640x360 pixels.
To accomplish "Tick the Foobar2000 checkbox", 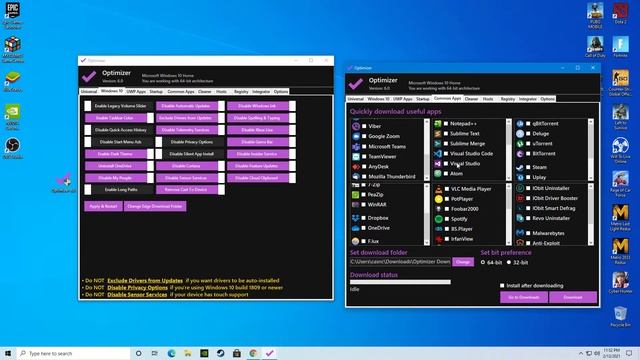I will click(447, 209).
